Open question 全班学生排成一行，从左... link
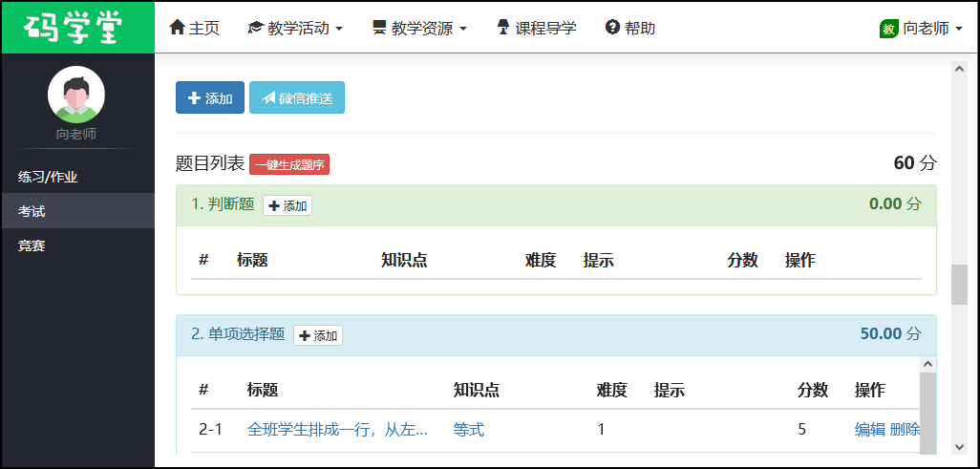Screen dimensions: 980x469 (337, 430)
